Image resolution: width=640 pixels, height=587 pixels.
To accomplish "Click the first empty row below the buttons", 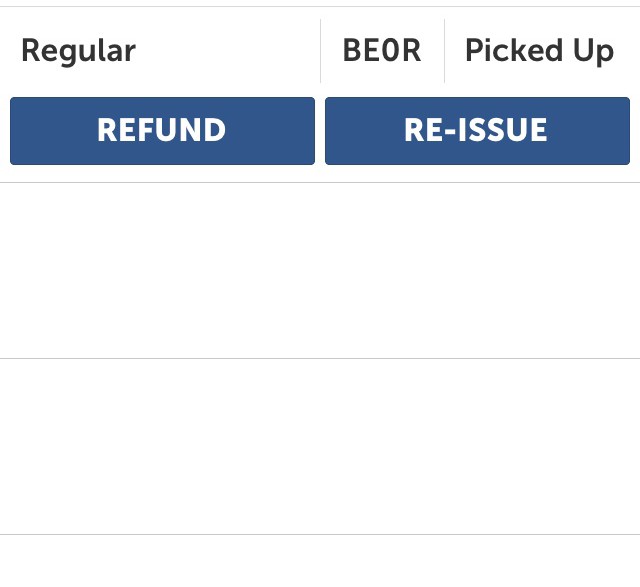I will coord(320,271).
